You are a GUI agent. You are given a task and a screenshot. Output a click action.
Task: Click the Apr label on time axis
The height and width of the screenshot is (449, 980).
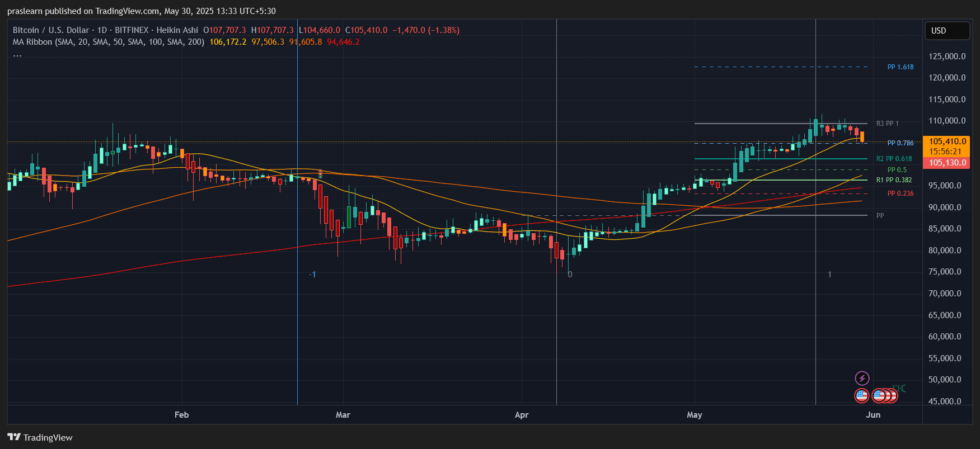(522, 415)
